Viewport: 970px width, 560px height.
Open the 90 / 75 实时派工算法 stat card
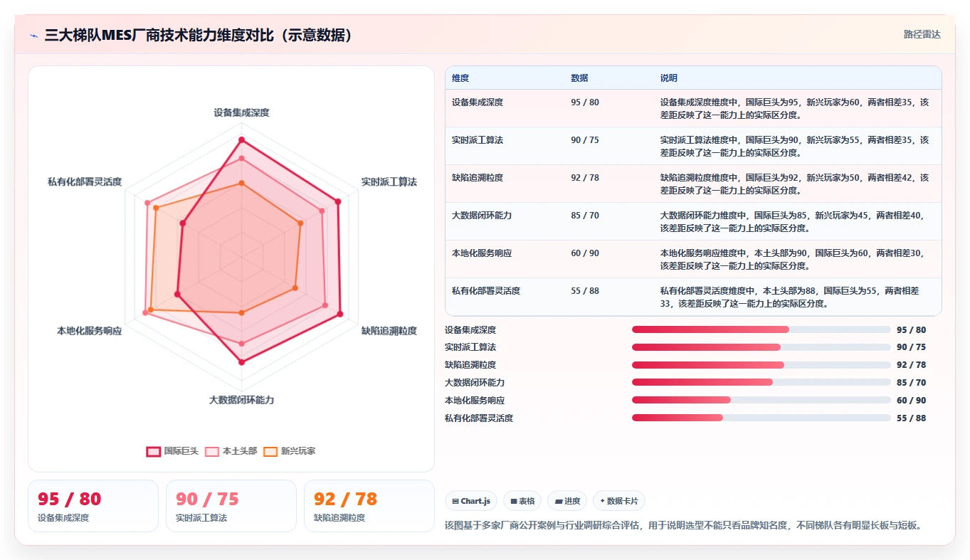(x=231, y=506)
